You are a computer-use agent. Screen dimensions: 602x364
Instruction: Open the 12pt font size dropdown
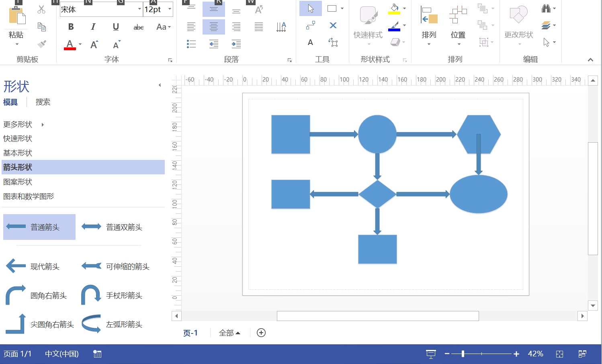pyautogui.click(x=170, y=9)
